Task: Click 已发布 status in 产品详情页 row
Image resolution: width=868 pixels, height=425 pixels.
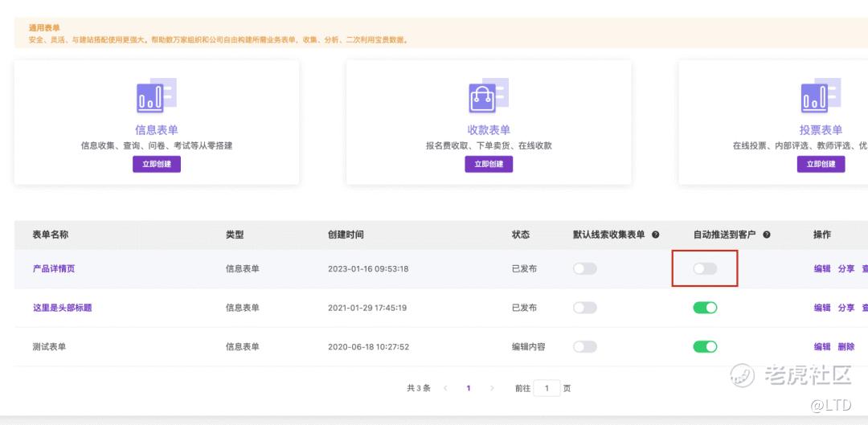Action: click(x=524, y=269)
